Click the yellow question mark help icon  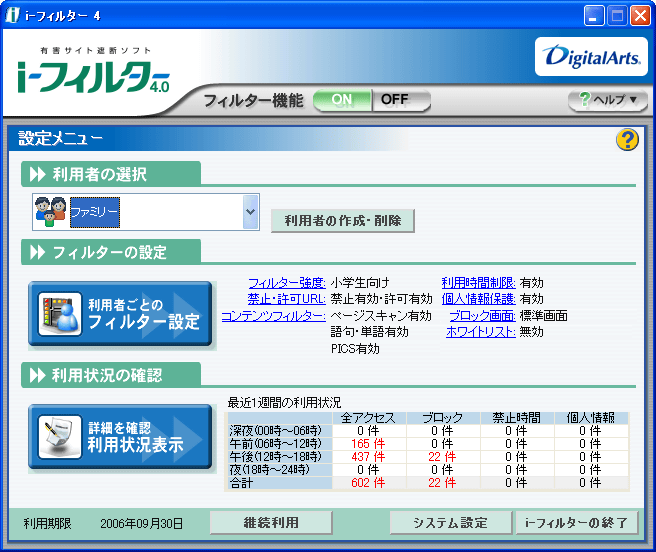(627, 139)
